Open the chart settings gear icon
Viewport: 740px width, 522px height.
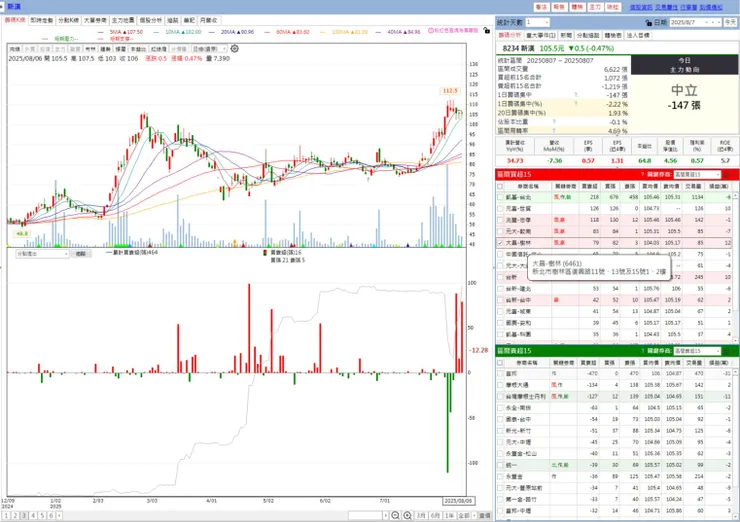pos(235,49)
